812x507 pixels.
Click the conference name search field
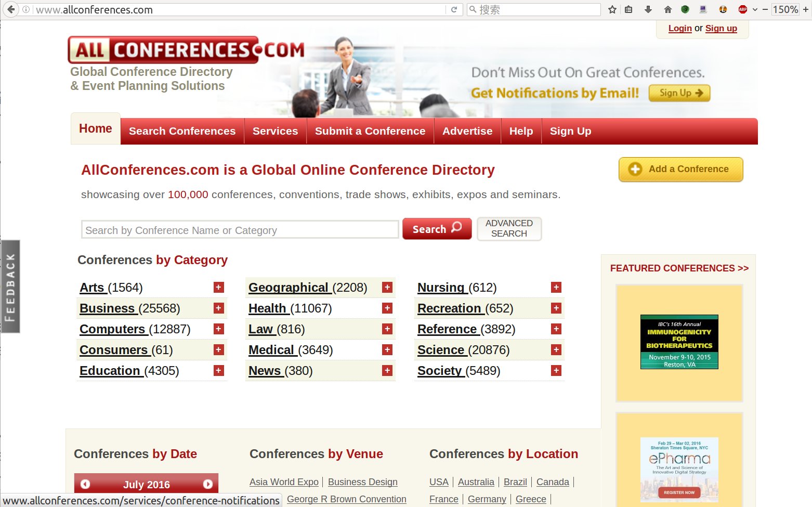[240, 230]
